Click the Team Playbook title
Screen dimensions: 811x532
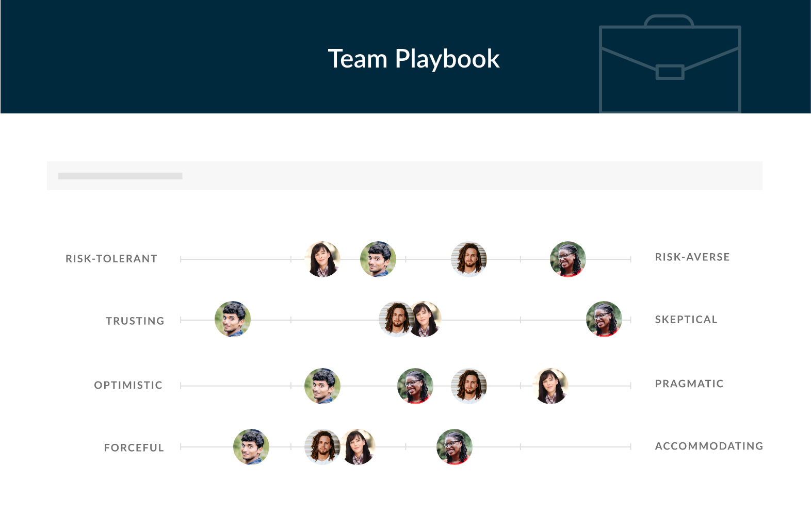pos(414,59)
